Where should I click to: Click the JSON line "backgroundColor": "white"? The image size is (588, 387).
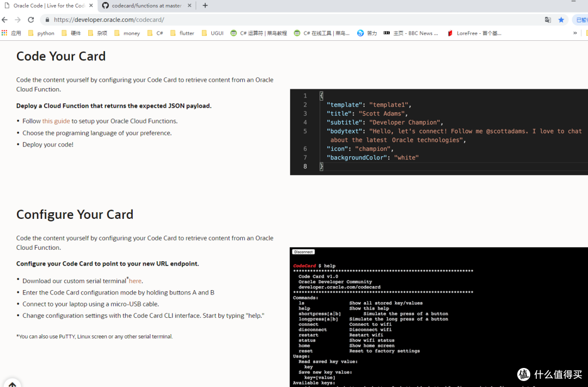pos(372,157)
